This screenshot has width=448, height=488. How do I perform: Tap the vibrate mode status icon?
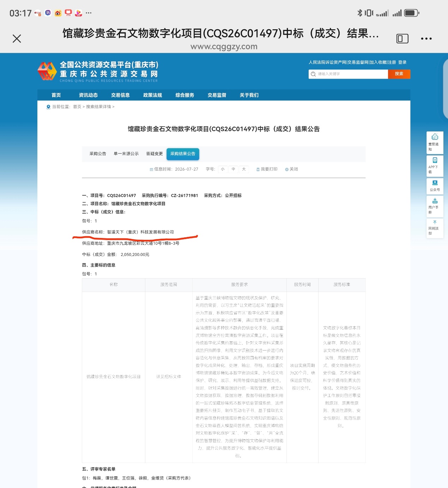[x=369, y=13]
